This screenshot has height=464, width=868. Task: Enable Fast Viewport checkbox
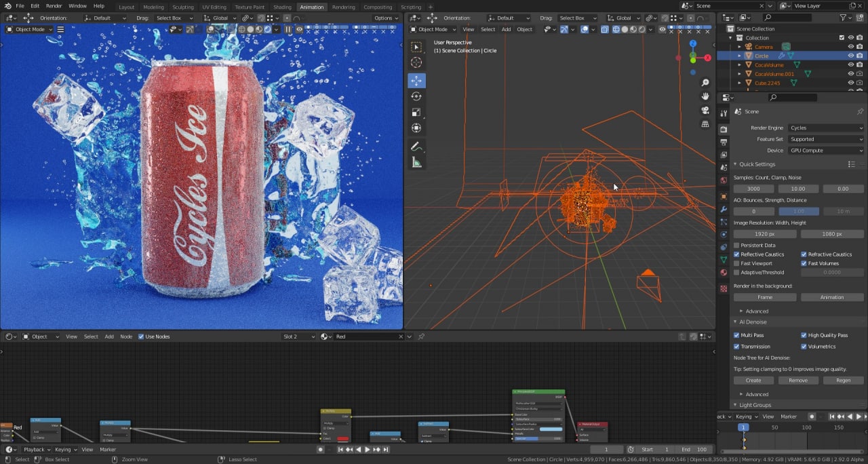click(x=737, y=263)
